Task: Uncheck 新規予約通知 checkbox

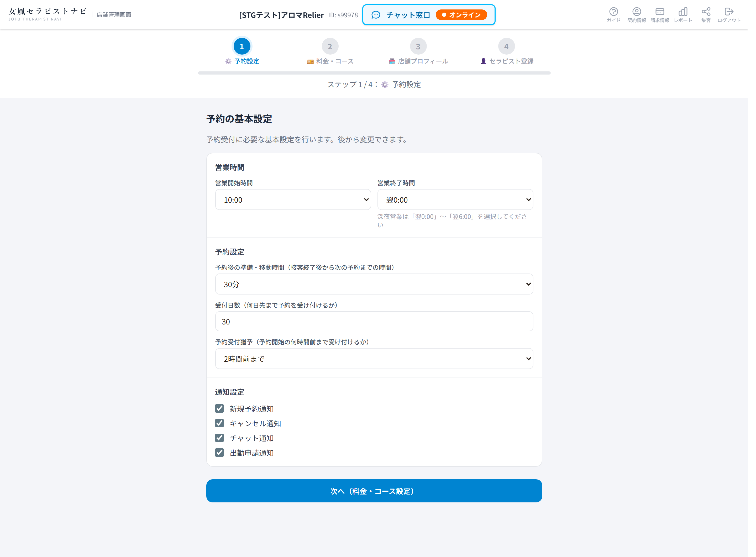Action: tap(219, 409)
